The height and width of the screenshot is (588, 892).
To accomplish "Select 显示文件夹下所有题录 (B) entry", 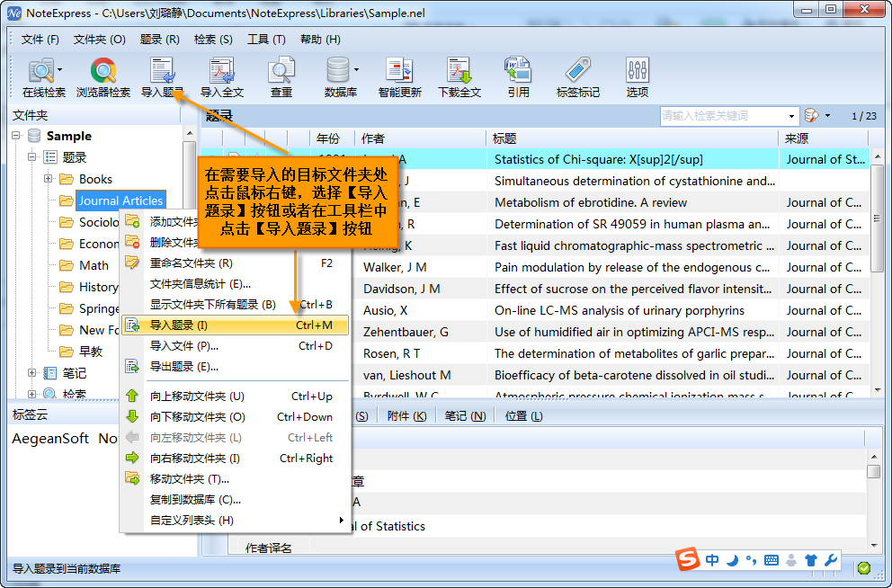I will pos(235,304).
